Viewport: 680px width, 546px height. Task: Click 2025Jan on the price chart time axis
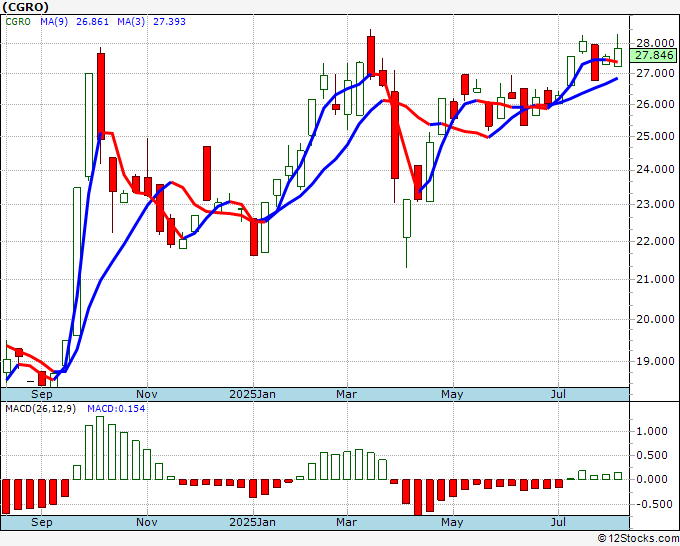(x=252, y=394)
